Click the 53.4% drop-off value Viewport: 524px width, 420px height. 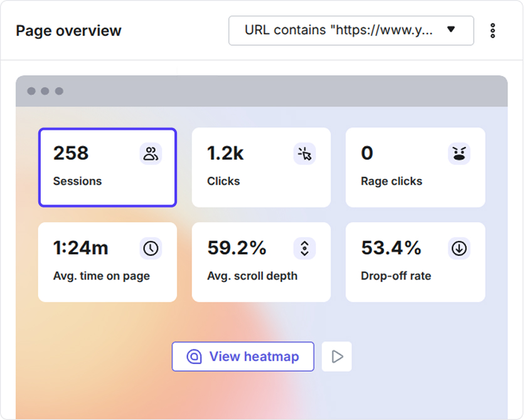391,248
